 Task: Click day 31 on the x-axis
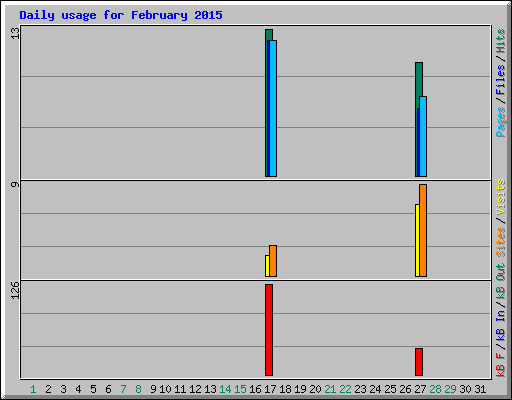(x=480, y=389)
